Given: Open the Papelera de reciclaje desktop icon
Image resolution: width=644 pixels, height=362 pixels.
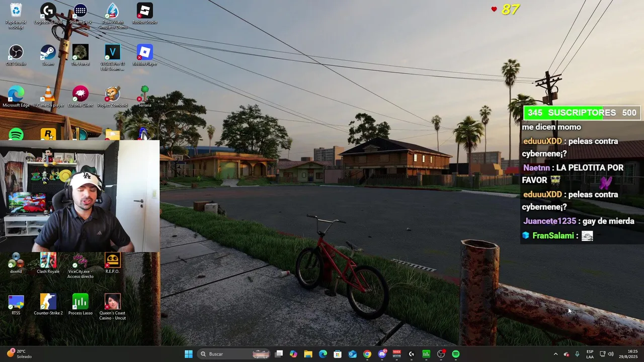Looking at the screenshot, I should (16, 15).
